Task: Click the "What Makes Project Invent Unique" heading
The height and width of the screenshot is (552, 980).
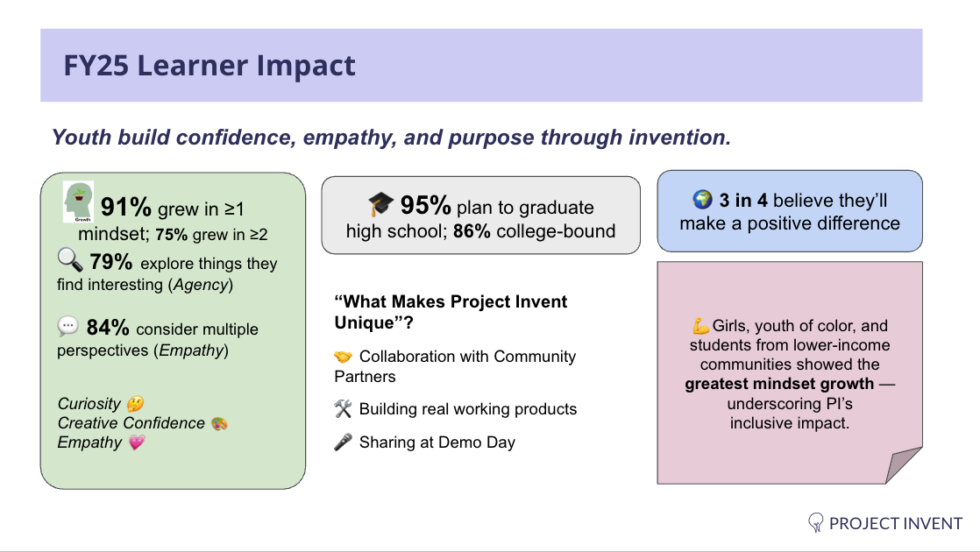Action: click(451, 312)
